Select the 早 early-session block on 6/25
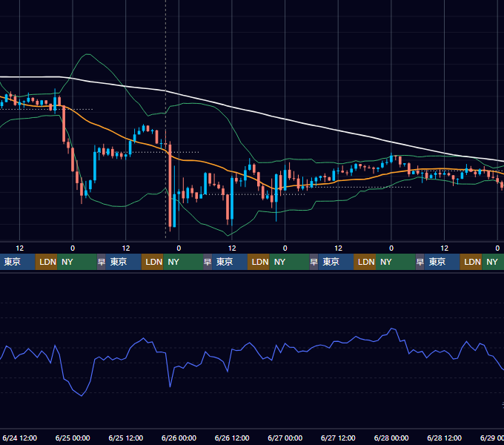Screen dimensions: 504x445 click(x=102, y=262)
